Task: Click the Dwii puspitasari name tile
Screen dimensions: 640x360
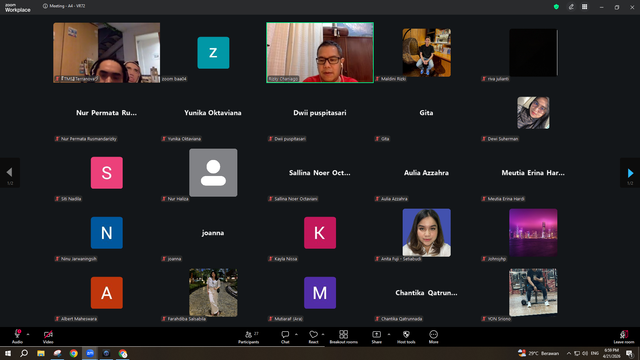Action: pos(320,113)
